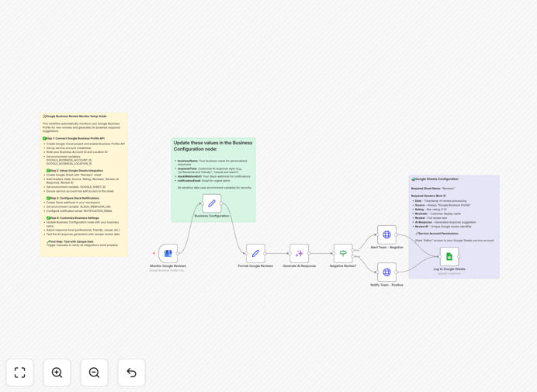537x392 pixels.
Task: Click the 'Negative Review?' node label
Action: coord(343,266)
